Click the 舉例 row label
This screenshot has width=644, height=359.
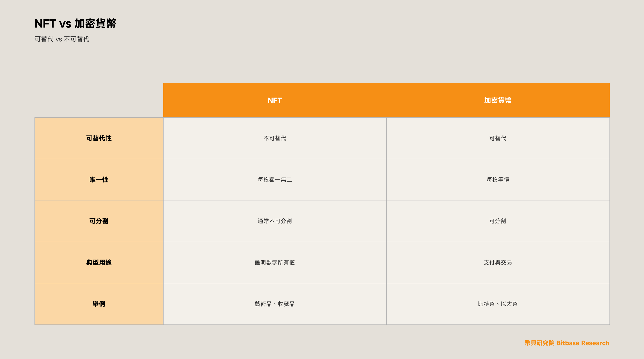click(x=99, y=304)
